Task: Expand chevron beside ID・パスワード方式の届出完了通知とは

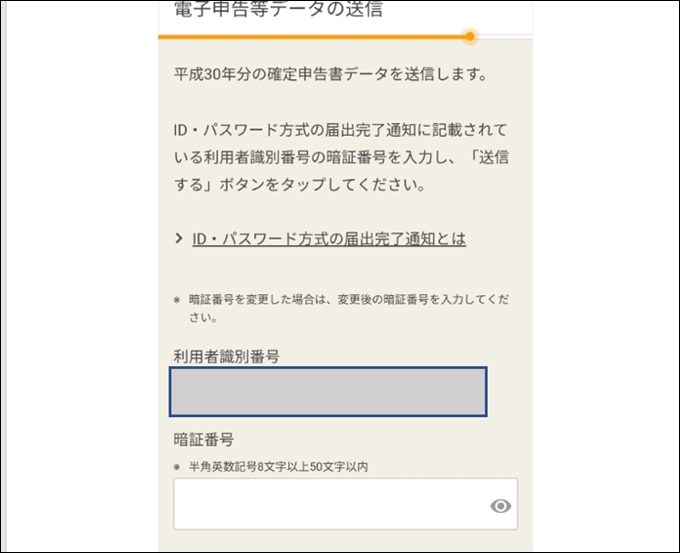Action: (x=179, y=239)
